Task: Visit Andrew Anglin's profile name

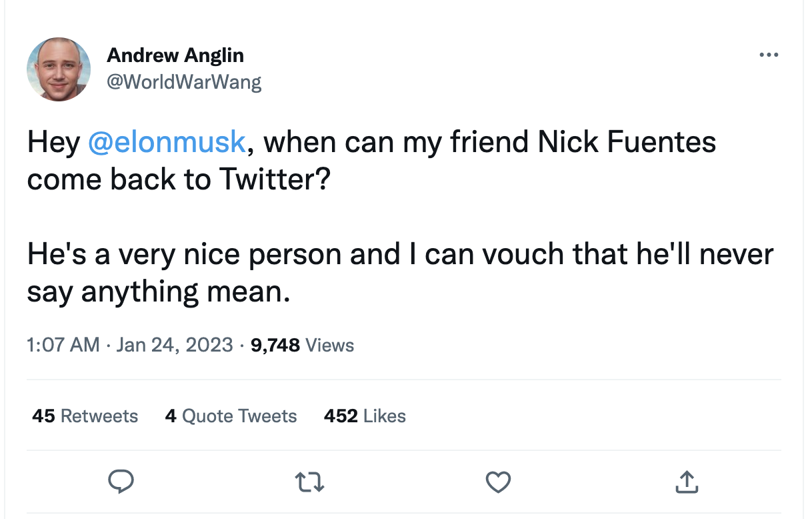Action: click(x=175, y=55)
